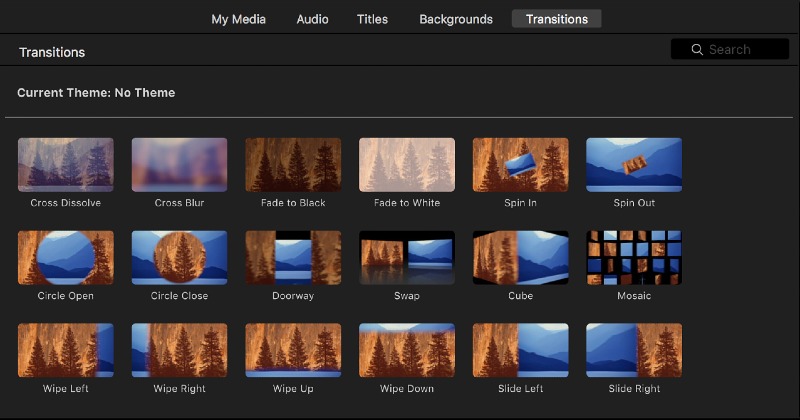Pick the Slide Left transition thumbnail
This screenshot has width=800, height=420.
521,350
